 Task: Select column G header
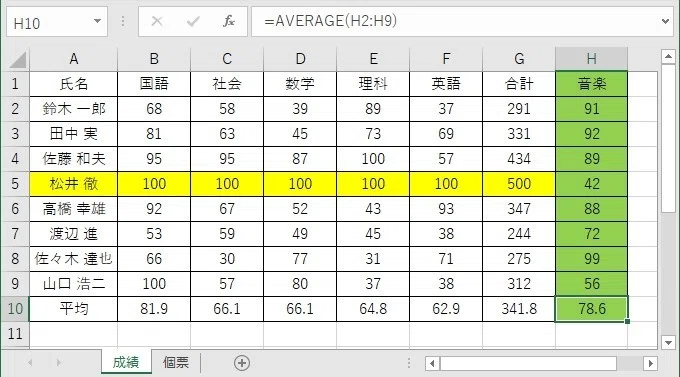[x=519, y=59]
